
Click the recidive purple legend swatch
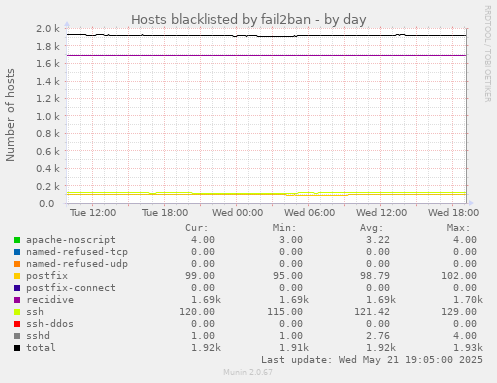pyautogui.click(x=17, y=300)
